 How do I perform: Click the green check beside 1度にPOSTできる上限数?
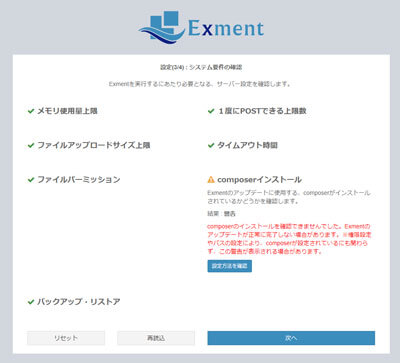pos(211,111)
